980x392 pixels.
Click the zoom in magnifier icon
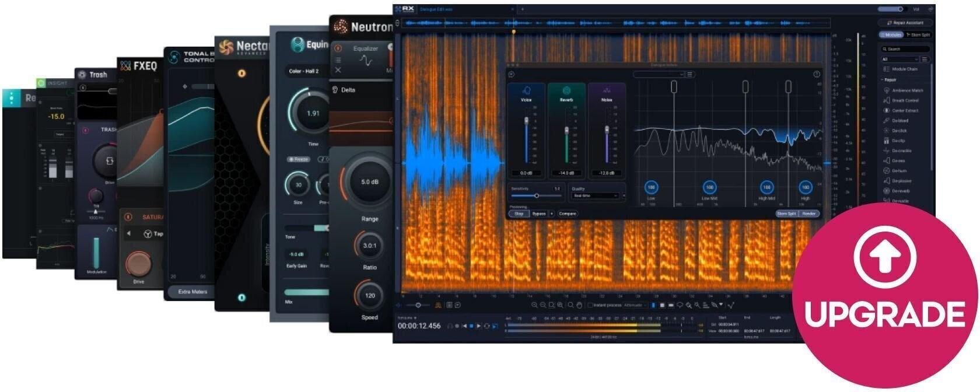pos(534,305)
